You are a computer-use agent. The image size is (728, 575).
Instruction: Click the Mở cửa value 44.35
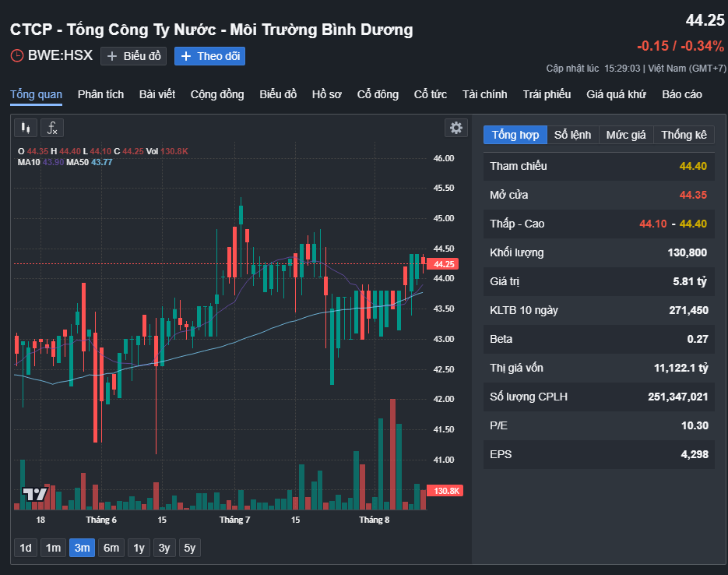[693, 195]
